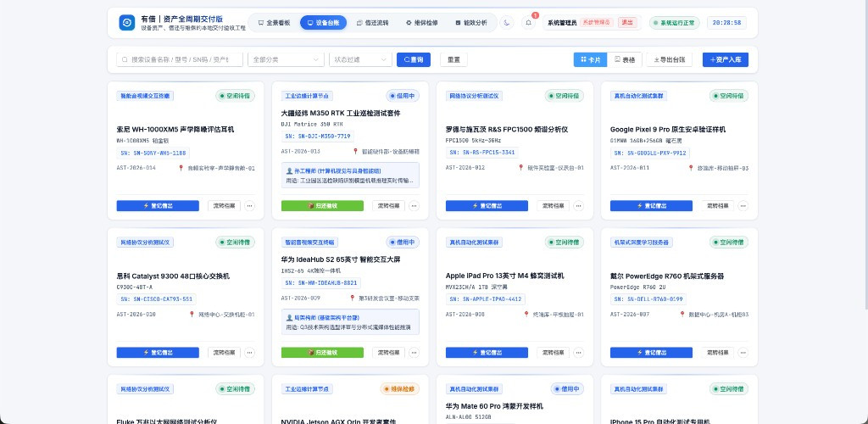Open the more menu on the Apple iPad Pro card
This screenshot has height=424, width=868.
578,352
